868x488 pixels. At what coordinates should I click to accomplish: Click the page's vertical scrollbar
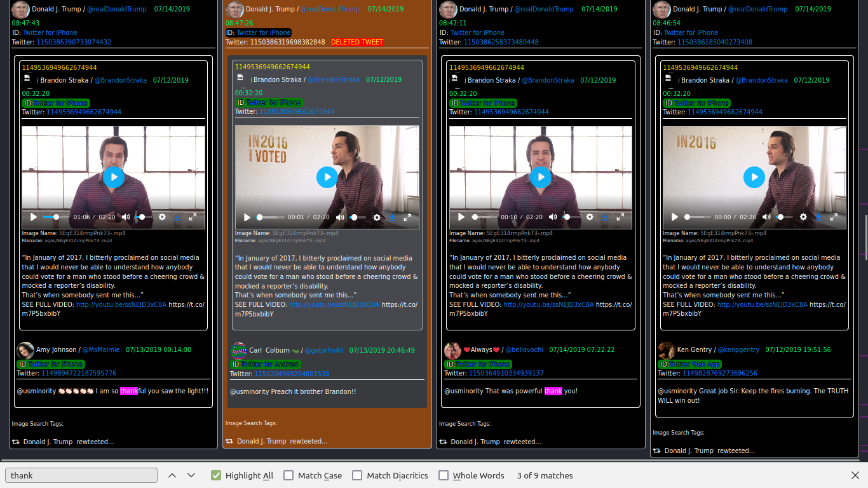coord(865,236)
